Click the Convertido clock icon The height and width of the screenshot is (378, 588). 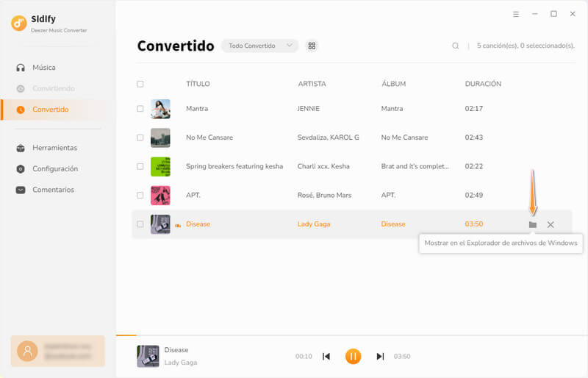point(21,110)
